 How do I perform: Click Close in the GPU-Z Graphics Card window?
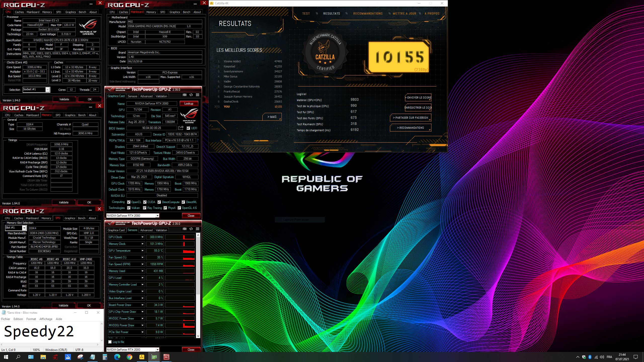click(191, 216)
